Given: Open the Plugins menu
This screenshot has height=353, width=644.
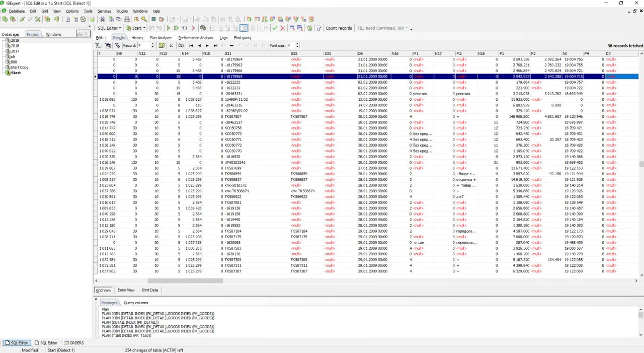Looking at the screenshot, I should (122, 11).
